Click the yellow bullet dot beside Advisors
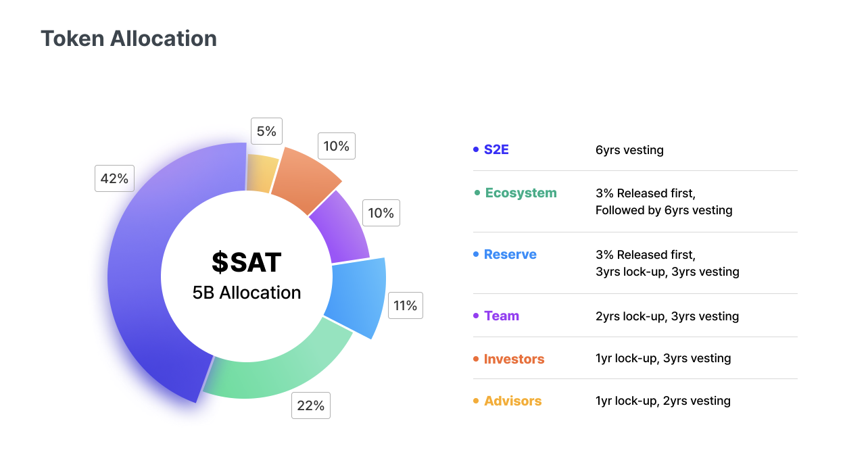The height and width of the screenshot is (469, 868). [x=476, y=401]
